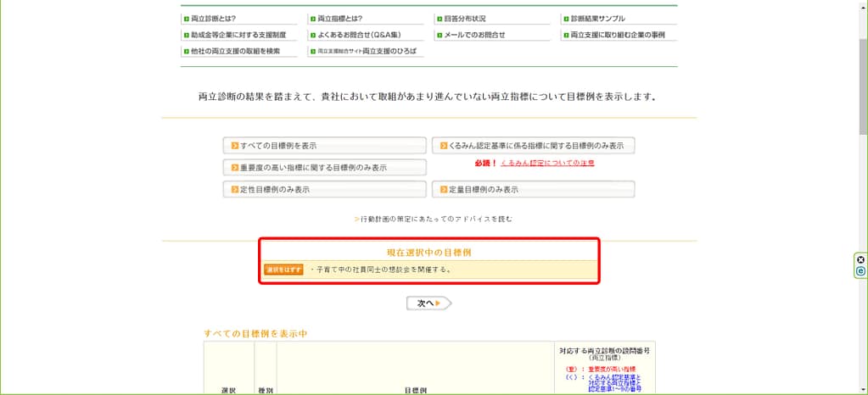Open the 両立診断とは? link

point(214,18)
